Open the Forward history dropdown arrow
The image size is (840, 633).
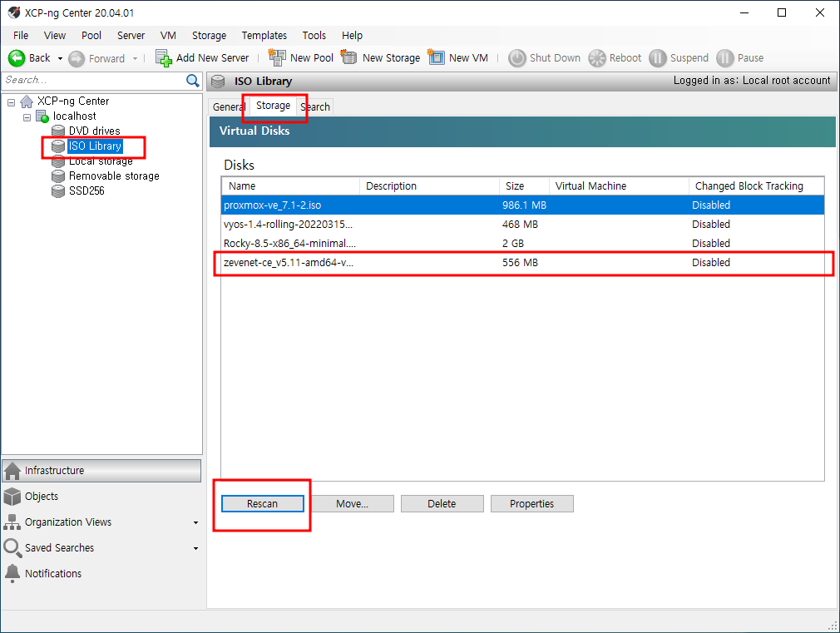135,58
